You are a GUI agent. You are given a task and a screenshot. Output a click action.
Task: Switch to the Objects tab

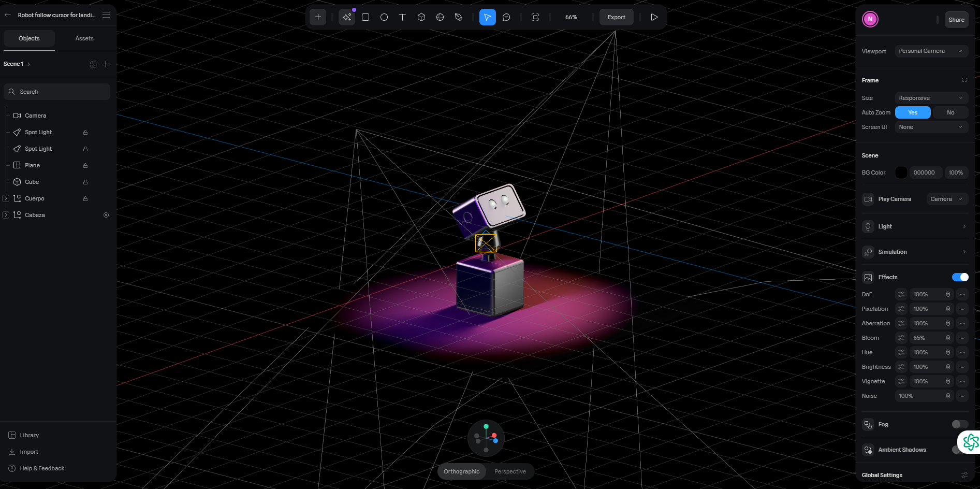[x=29, y=38]
